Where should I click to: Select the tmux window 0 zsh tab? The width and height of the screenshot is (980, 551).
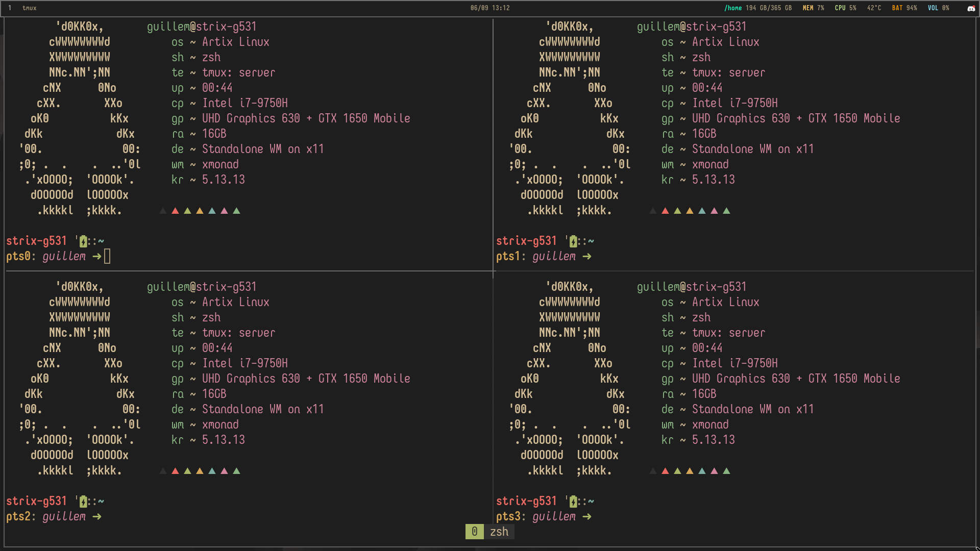pos(490,532)
